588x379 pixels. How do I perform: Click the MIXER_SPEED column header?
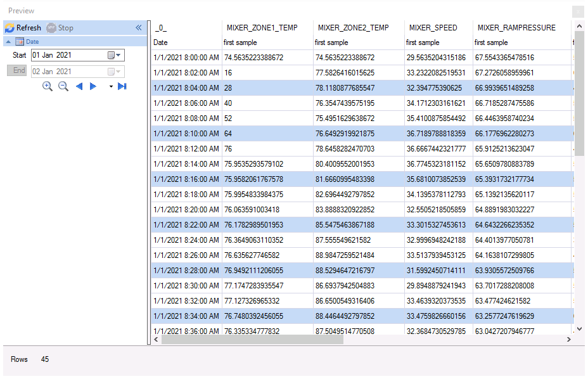[x=433, y=28]
